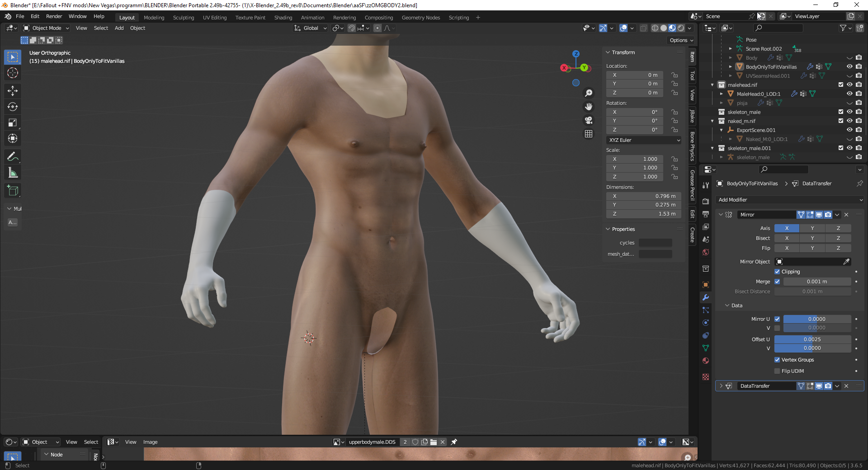Open the World properties tab
The height and width of the screenshot is (470, 868).
[x=706, y=252]
